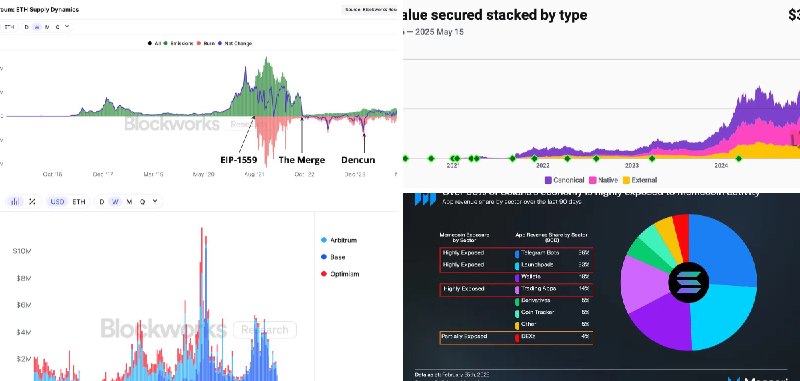Choose monthly M interval in ETH Supply Dynamics chart

(47, 27)
